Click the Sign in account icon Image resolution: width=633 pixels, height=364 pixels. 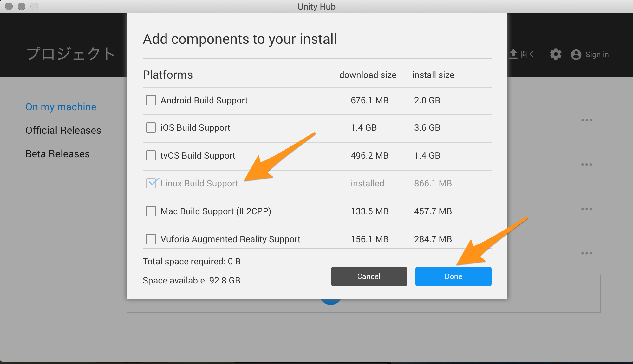pyautogui.click(x=576, y=55)
